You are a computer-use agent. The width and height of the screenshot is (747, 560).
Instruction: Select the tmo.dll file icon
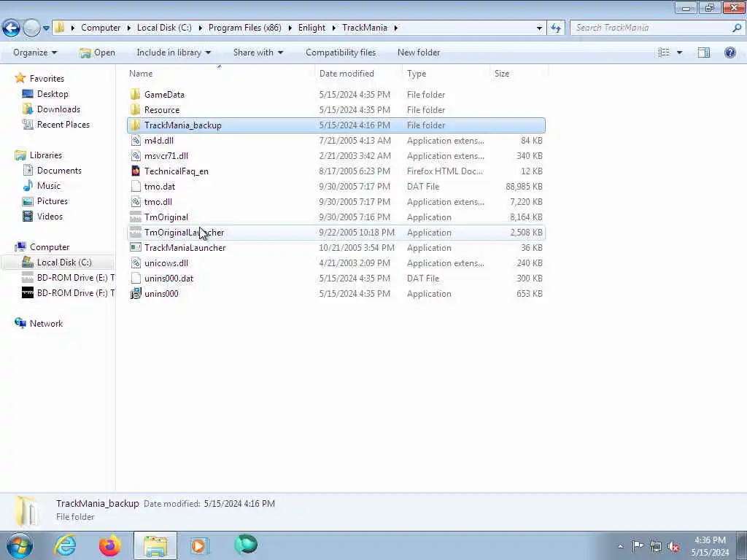point(136,201)
